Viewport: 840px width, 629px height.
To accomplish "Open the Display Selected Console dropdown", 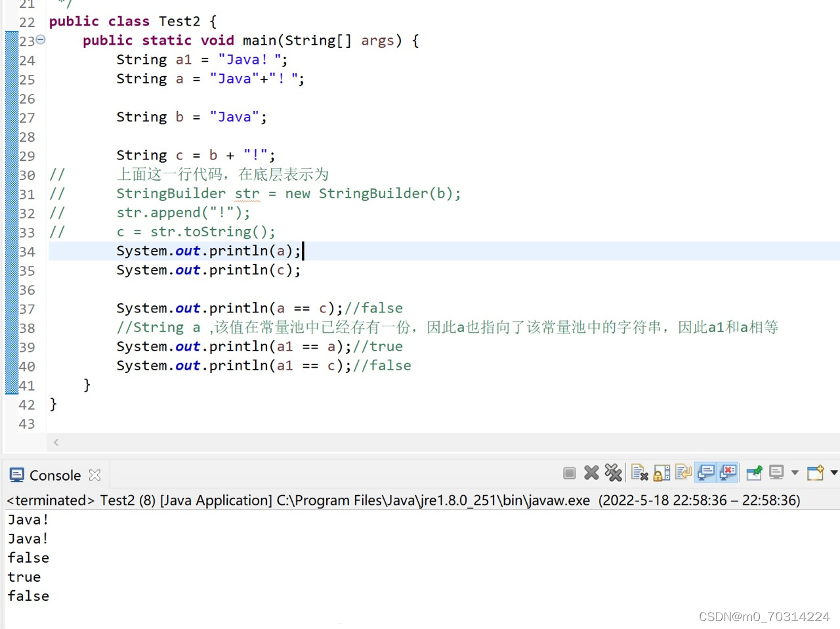I will click(795, 472).
